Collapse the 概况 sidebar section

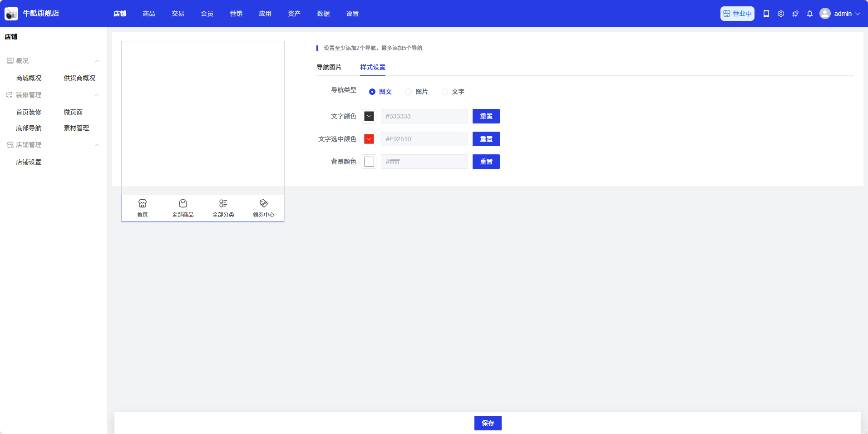click(97, 61)
